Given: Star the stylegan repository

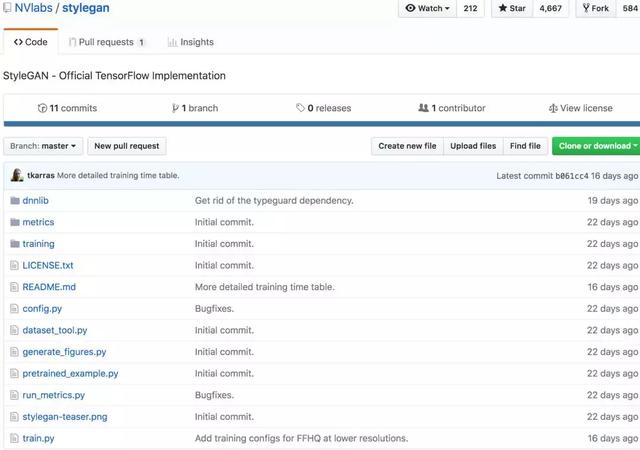Looking at the screenshot, I should (512, 8).
